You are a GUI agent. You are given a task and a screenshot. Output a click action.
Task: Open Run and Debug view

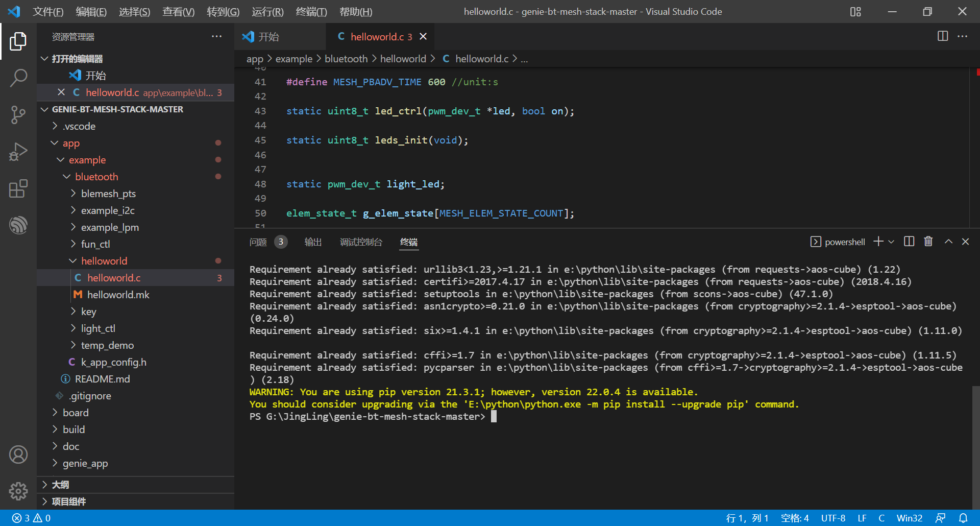pos(18,152)
